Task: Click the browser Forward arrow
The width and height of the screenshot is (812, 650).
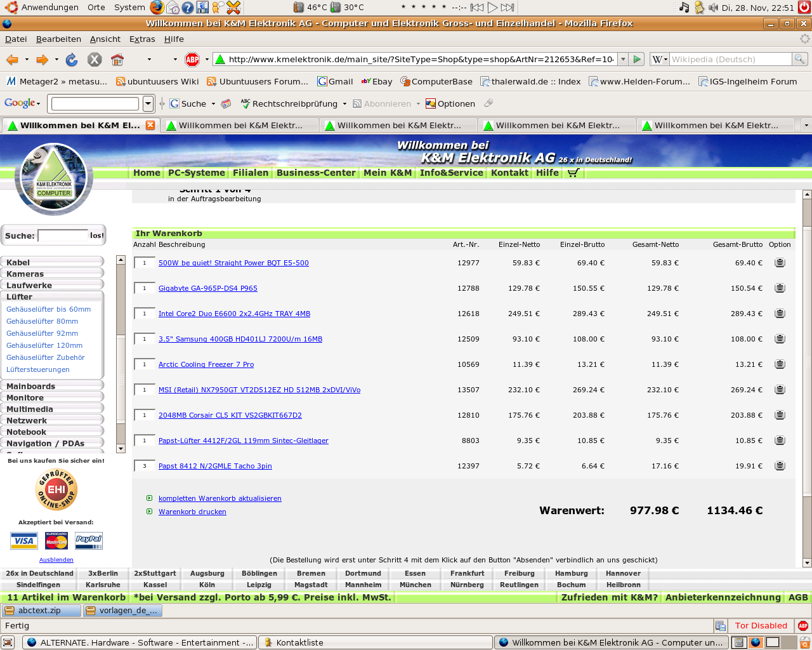Action: [42, 60]
